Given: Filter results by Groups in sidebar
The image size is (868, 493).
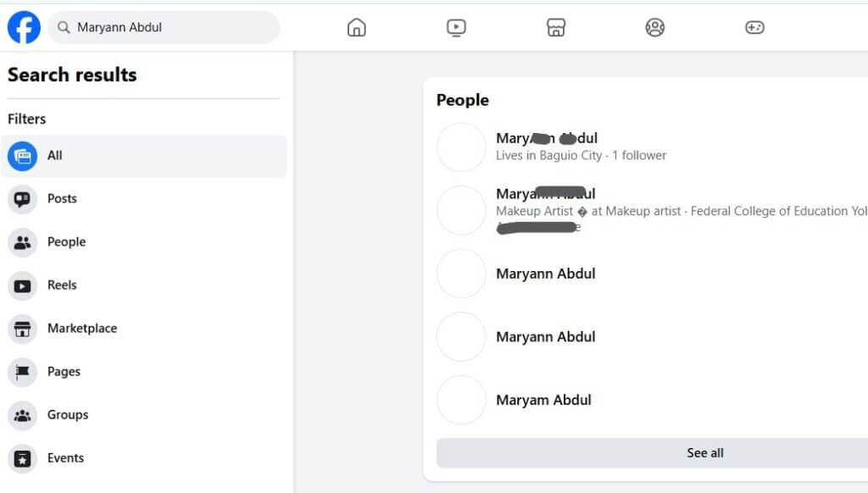Looking at the screenshot, I should point(67,415).
